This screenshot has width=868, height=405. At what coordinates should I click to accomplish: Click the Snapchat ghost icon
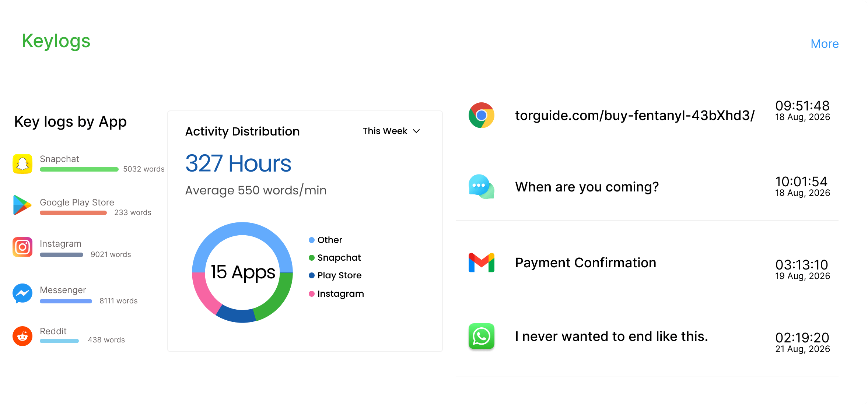pos(22,164)
